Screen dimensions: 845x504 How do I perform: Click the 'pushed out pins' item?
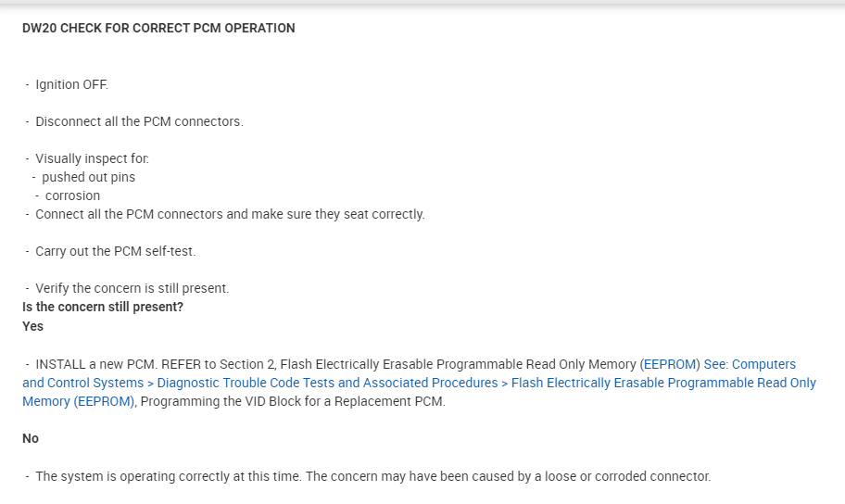(88, 177)
